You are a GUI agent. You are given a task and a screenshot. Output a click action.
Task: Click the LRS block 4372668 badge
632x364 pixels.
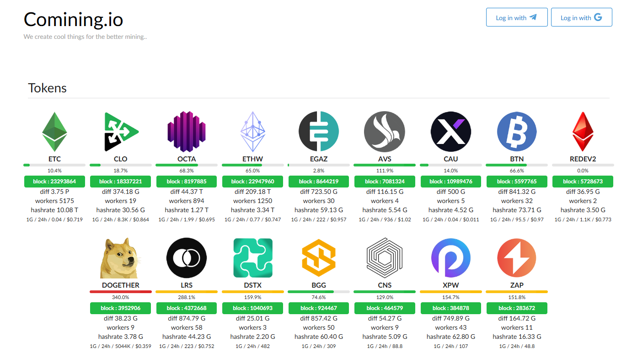pos(187,308)
